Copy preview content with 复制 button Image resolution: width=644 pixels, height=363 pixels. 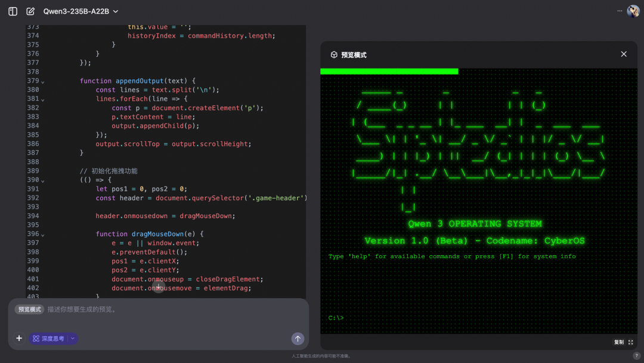coord(618,342)
